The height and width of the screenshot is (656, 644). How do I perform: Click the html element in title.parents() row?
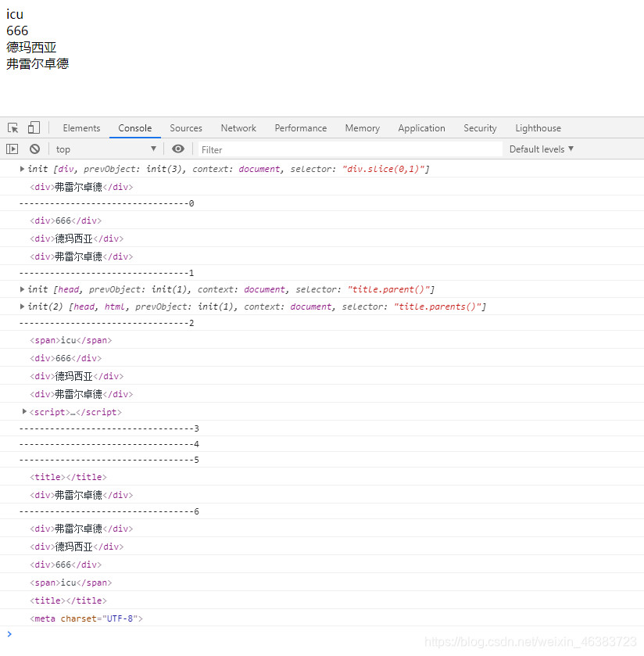click(x=115, y=306)
